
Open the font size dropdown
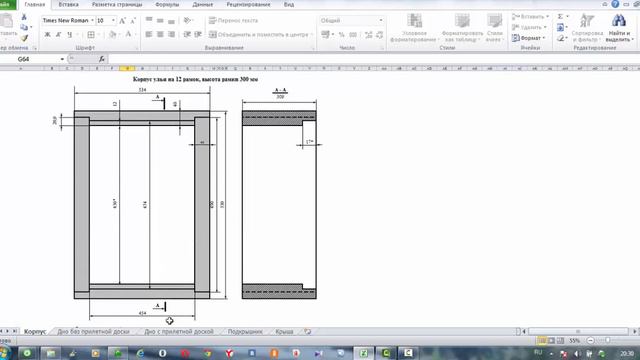(113, 20)
